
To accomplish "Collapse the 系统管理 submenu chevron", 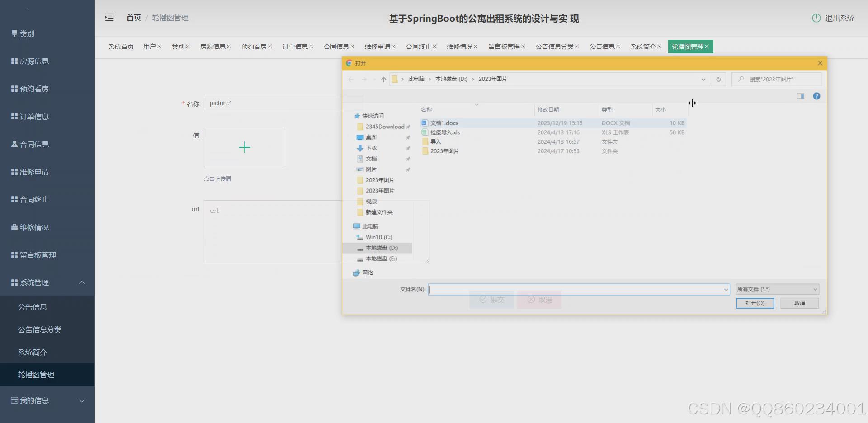I will (82, 282).
